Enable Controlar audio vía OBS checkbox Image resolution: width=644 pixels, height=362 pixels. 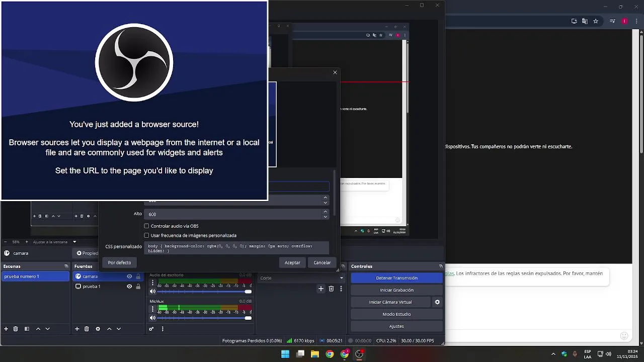146,226
